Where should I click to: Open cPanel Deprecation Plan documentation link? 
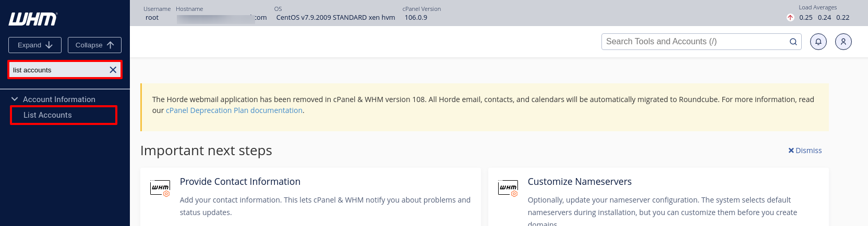pyautogui.click(x=234, y=110)
